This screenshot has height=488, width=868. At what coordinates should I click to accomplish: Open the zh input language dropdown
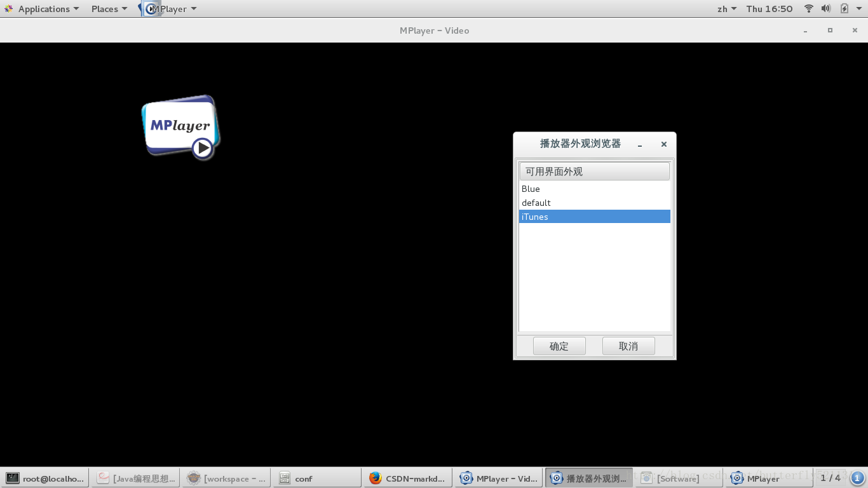tap(727, 9)
